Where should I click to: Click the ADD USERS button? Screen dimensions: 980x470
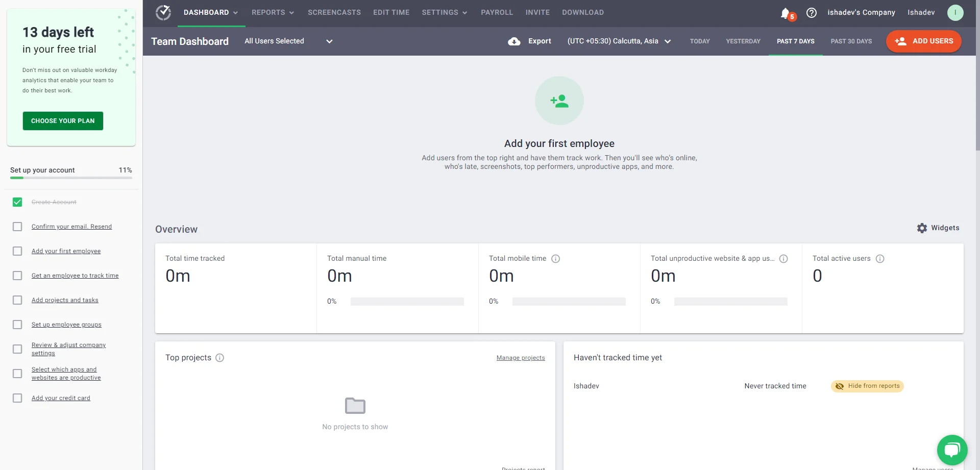point(924,41)
